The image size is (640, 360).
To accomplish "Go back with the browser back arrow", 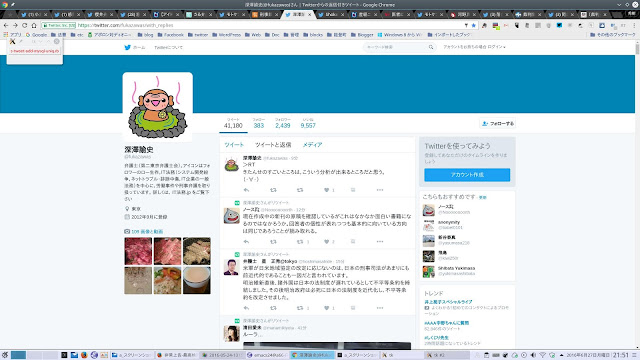I will [6, 25].
